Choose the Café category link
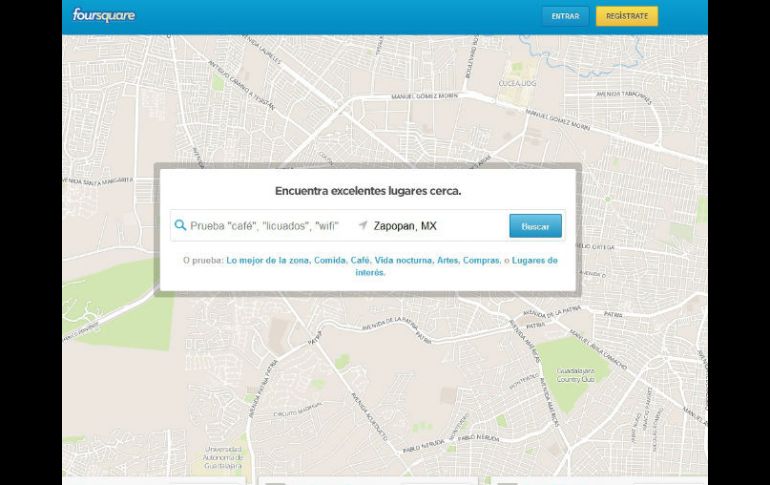Viewport: 770px width, 485px height. [360, 260]
